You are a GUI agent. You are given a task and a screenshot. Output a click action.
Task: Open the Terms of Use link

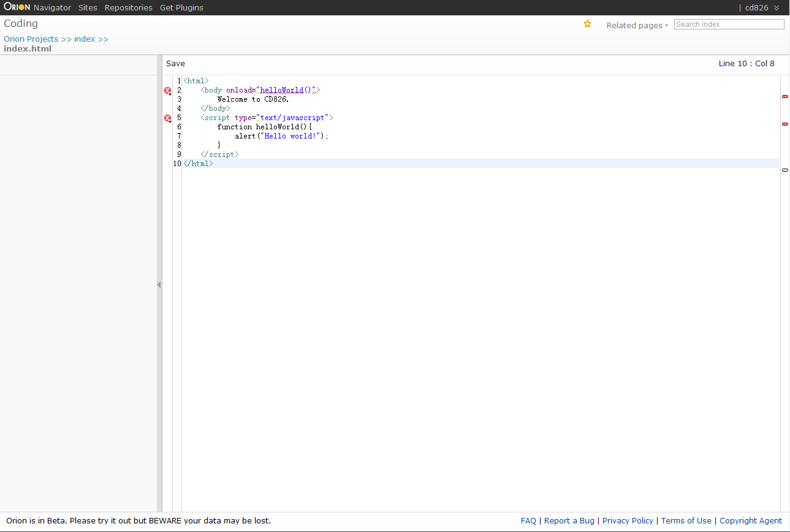point(686,520)
